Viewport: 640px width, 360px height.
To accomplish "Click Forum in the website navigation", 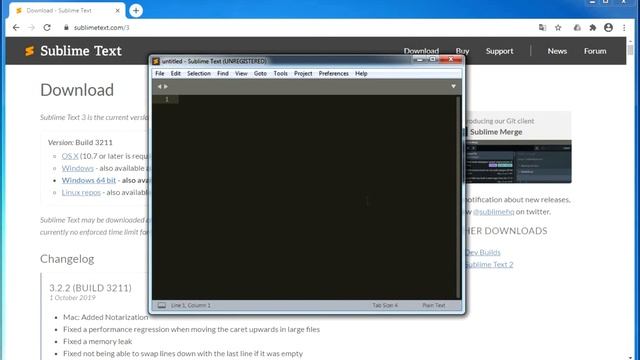I will (x=595, y=51).
